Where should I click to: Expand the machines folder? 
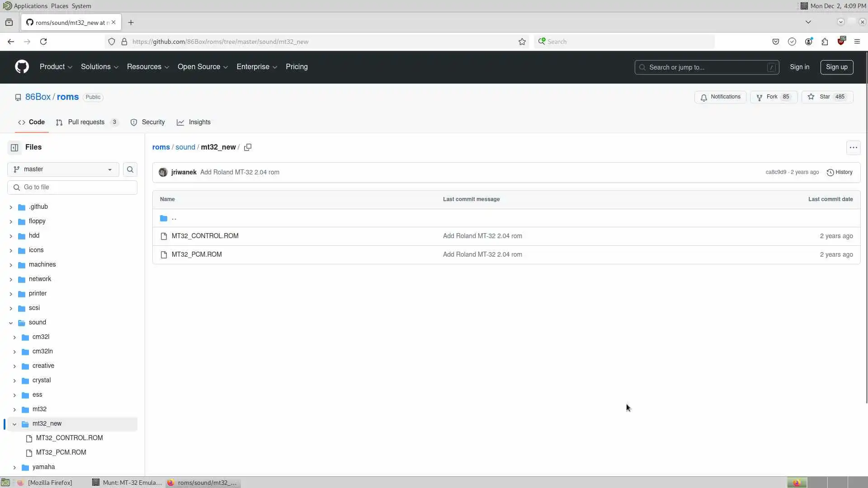(11, 265)
